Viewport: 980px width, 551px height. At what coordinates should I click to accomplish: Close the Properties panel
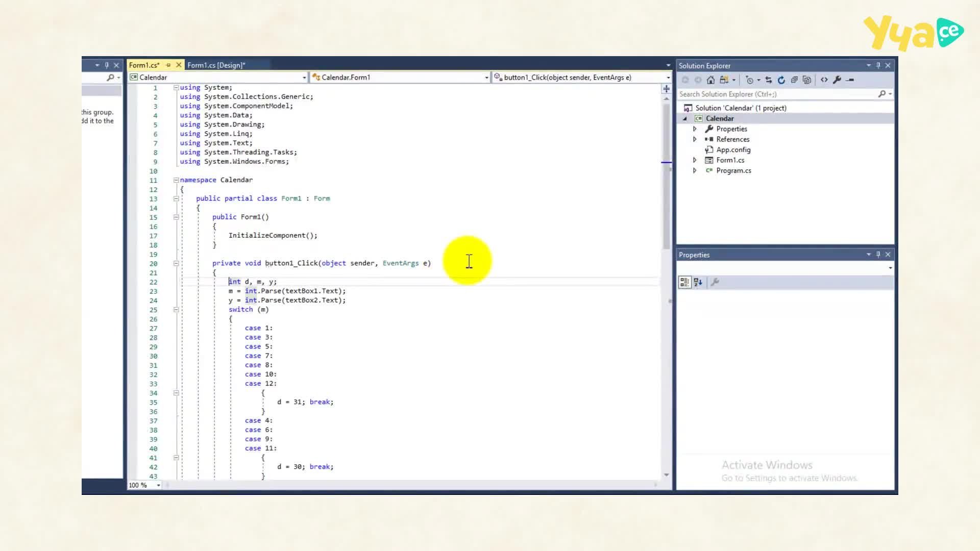888,254
